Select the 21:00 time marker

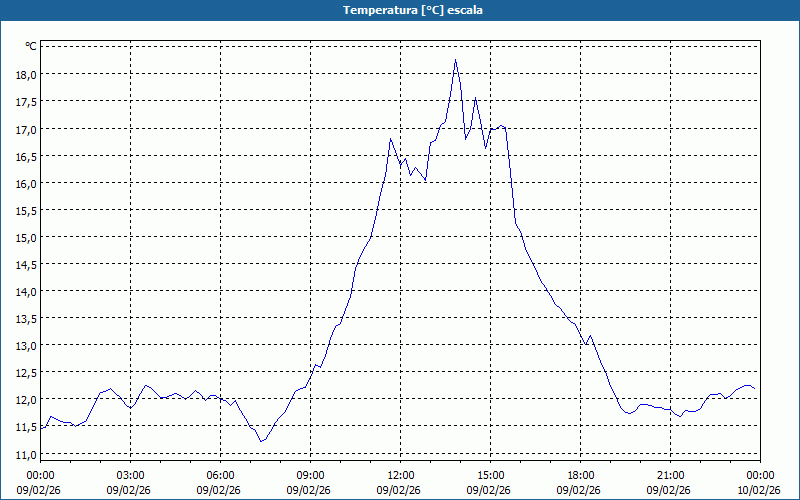pyautogui.click(x=671, y=475)
